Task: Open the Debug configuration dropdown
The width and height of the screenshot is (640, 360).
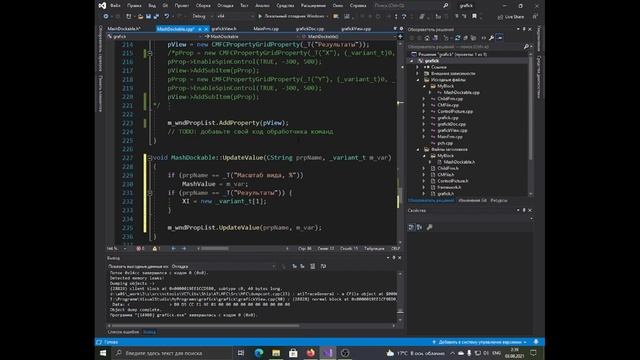Action: click(202, 16)
